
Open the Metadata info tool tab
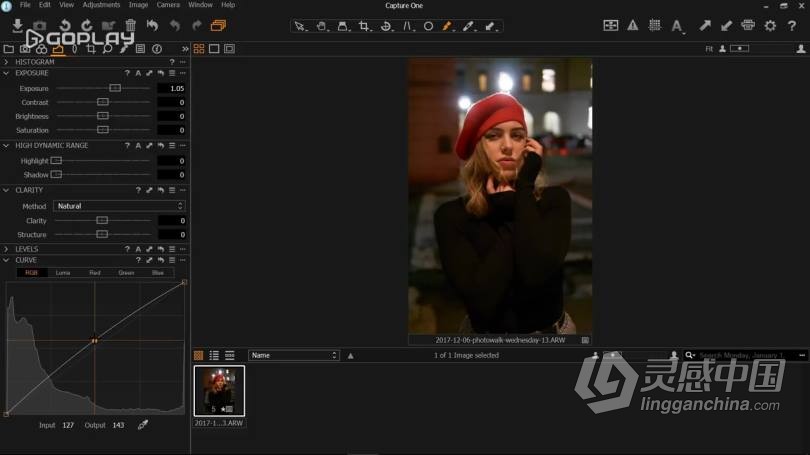157,49
